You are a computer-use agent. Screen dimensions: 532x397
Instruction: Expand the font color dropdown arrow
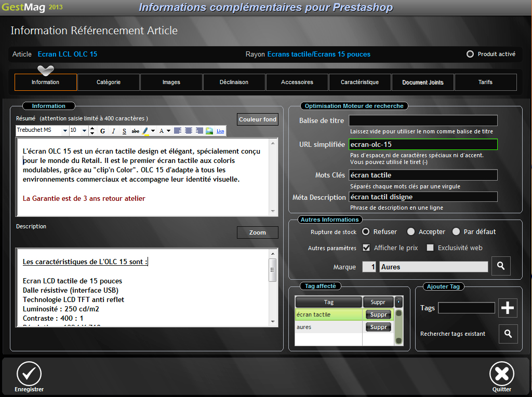coord(168,131)
